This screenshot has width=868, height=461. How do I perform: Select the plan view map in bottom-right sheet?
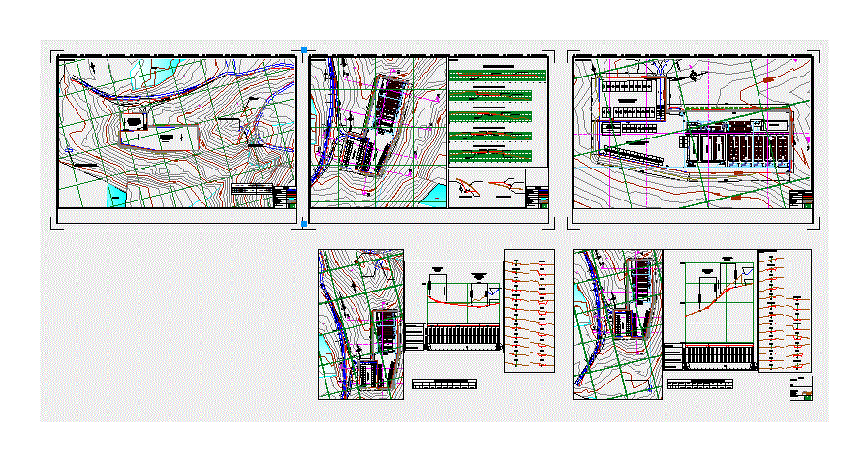[x=618, y=324]
